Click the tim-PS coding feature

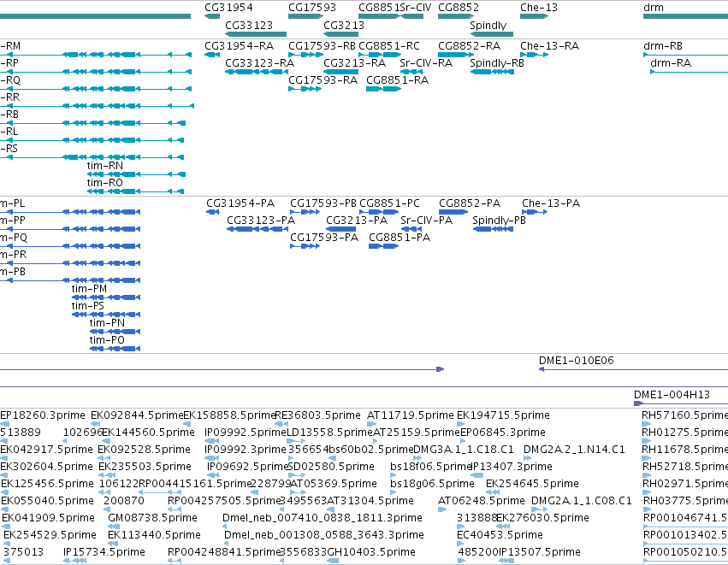point(106,315)
